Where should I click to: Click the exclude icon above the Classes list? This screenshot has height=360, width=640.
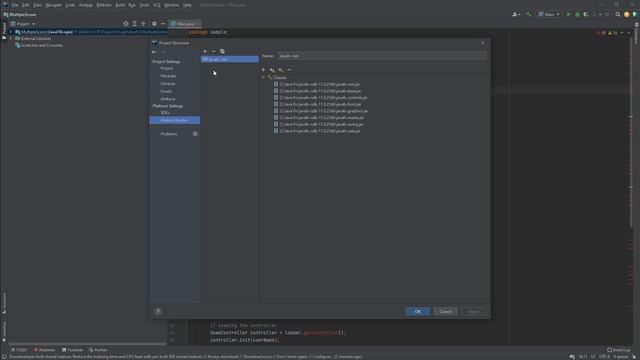click(x=281, y=70)
